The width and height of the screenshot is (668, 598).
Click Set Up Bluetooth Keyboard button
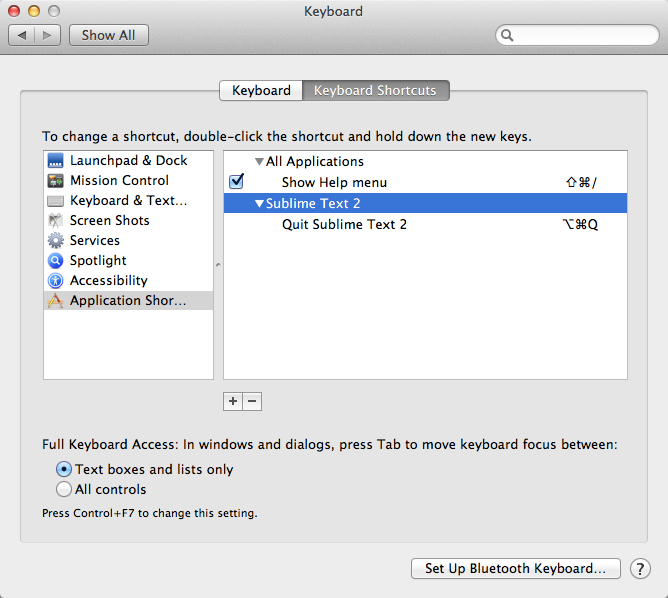point(515,569)
